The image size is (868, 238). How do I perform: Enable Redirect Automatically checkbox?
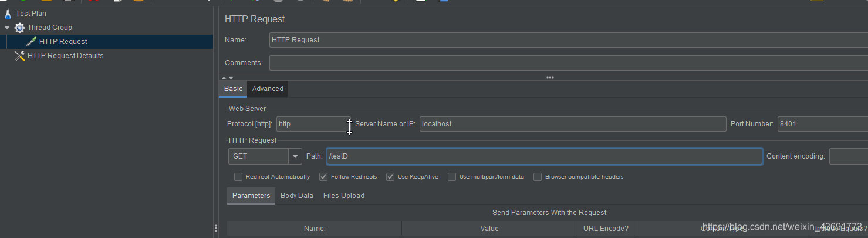[238, 177]
